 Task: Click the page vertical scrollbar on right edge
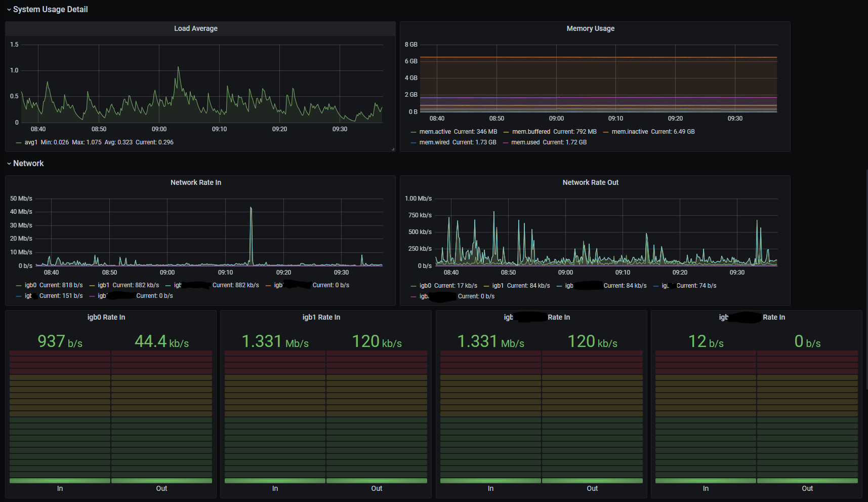(866, 279)
